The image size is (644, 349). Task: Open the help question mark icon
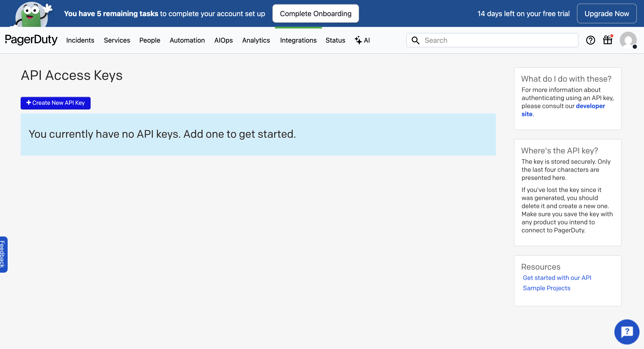click(590, 40)
